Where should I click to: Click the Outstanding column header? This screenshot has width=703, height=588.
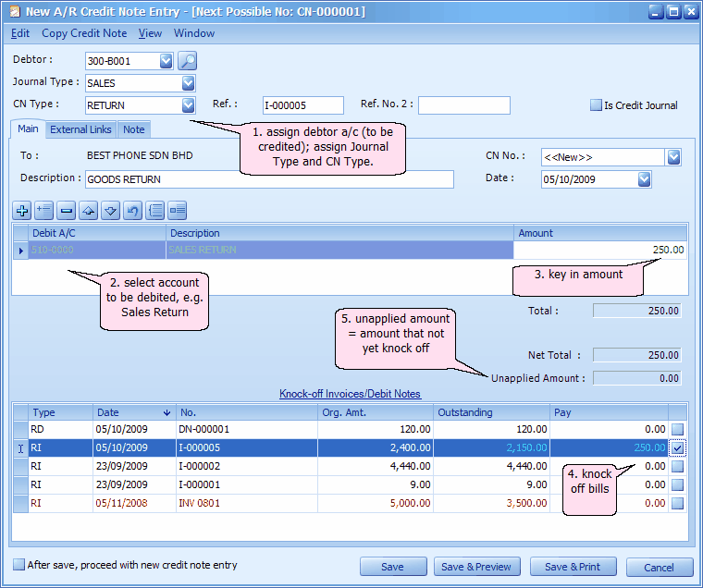pos(491,412)
